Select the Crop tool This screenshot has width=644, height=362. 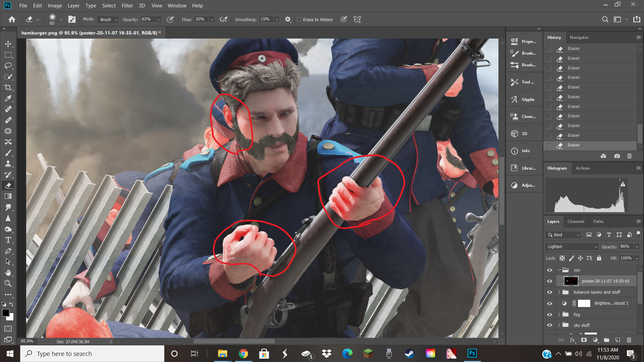(x=8, y=87)
